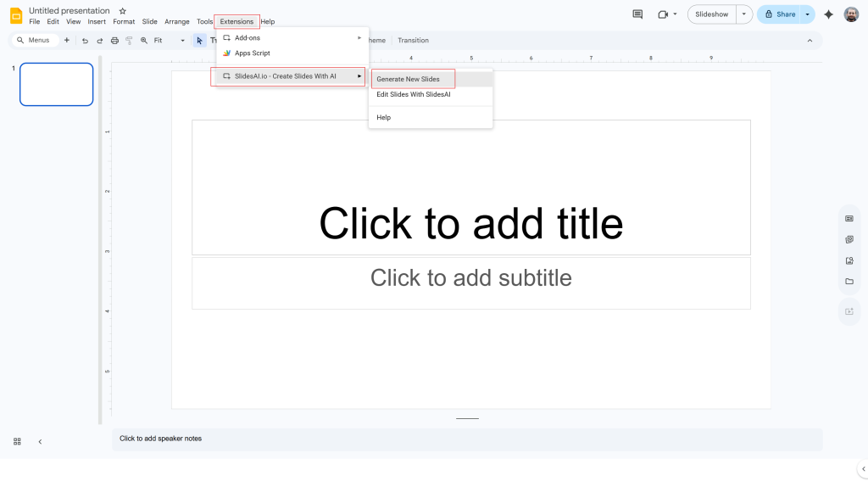Choose Edit Slides With SlidesAI
The width and height of the screenshot is (868, 481).
[x=414, y=94]
